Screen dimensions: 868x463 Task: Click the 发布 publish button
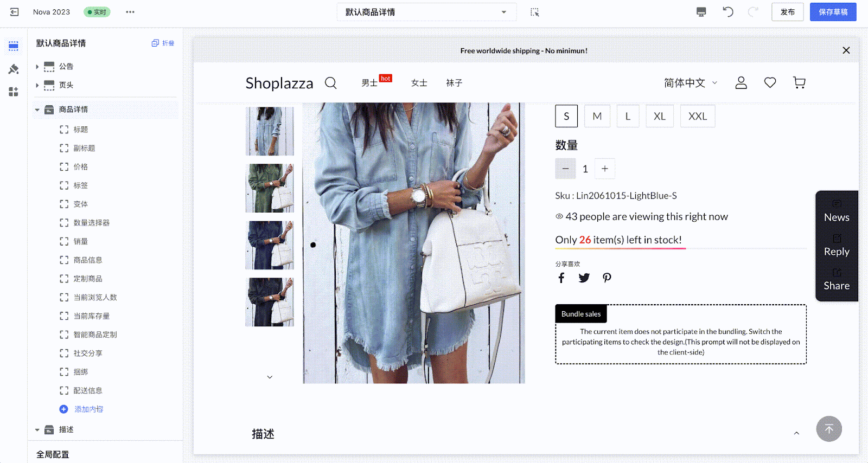[787, 12]
